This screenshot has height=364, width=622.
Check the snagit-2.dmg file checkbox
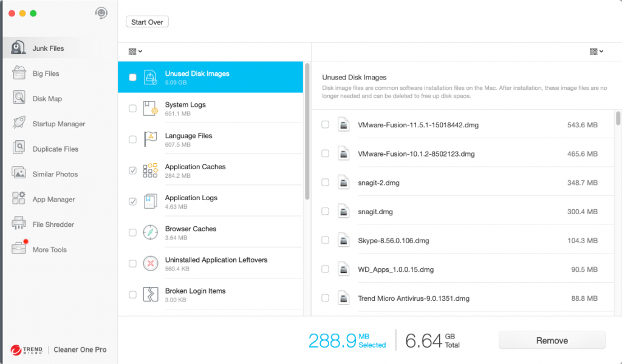coord(325,183)
